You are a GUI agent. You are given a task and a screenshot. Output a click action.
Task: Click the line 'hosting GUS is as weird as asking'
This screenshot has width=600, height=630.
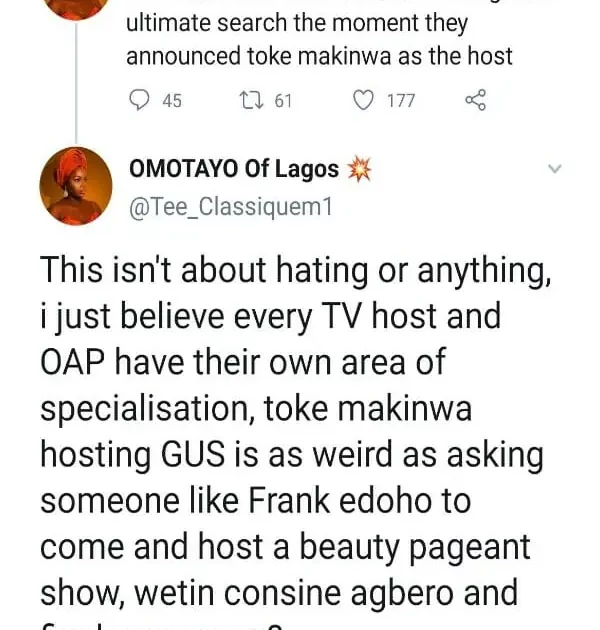pyautogui.click(x=292, y=456)
